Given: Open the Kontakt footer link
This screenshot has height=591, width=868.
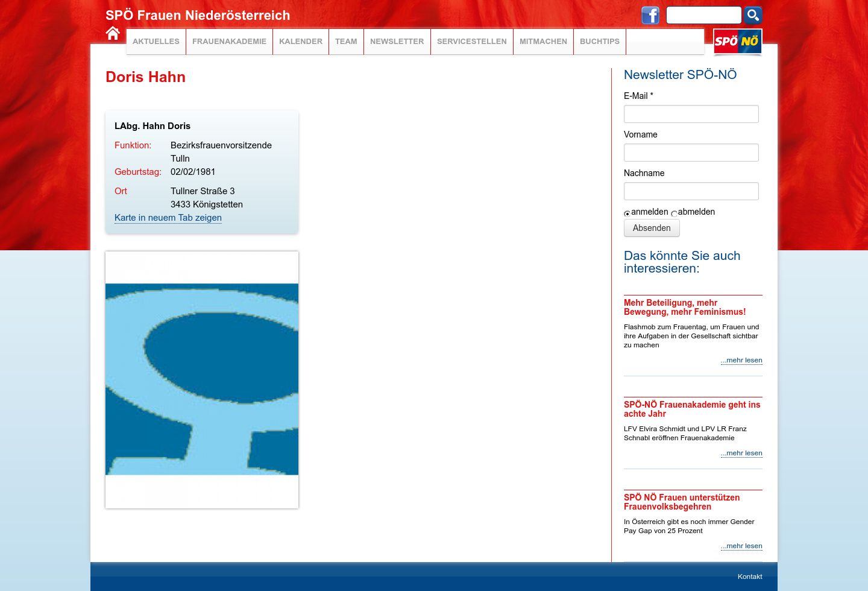Looking at the screenshot, I should tap(750, 577).
